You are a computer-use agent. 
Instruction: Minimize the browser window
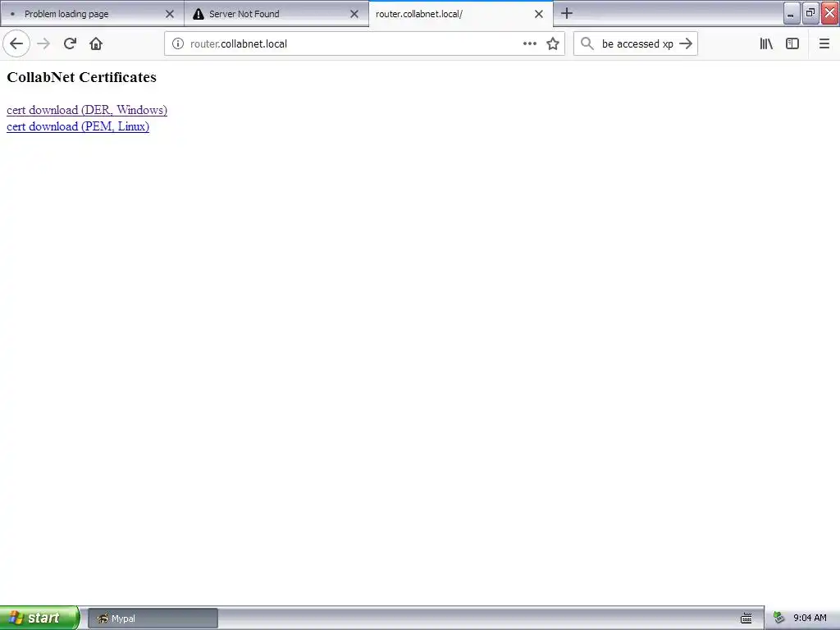point(792,13)
